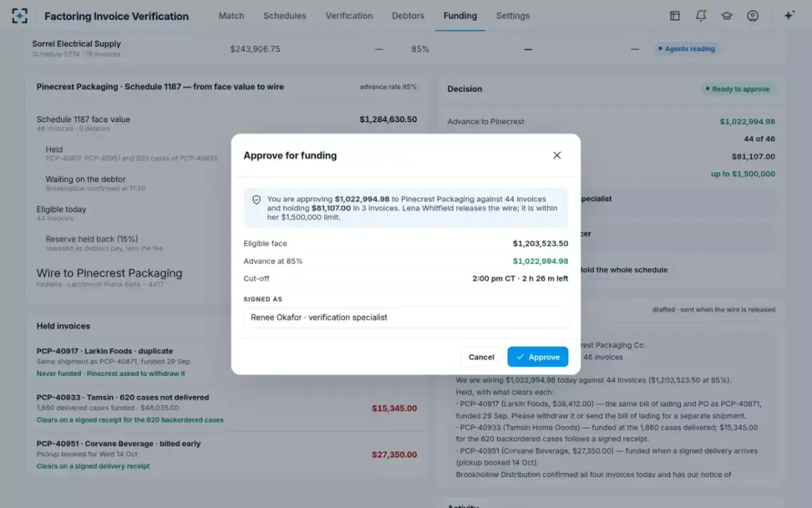Close the Approve for funding dialog
This screenshot has width=812, height=508.
tap(557, 155)
